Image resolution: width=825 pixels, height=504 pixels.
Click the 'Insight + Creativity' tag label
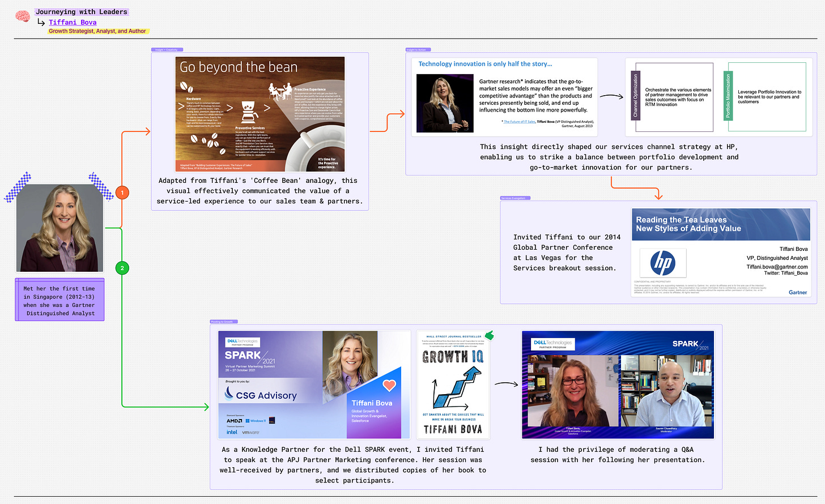167,50
